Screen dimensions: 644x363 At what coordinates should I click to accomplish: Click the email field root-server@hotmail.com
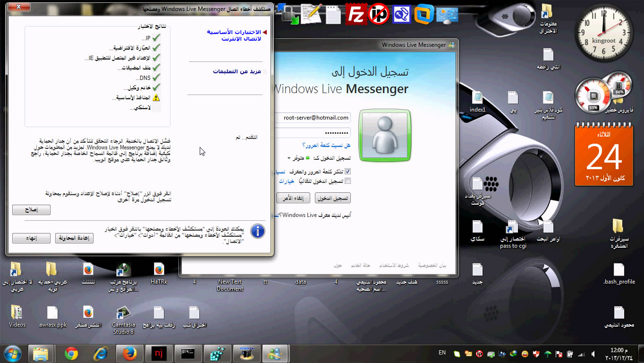(313, 118)
